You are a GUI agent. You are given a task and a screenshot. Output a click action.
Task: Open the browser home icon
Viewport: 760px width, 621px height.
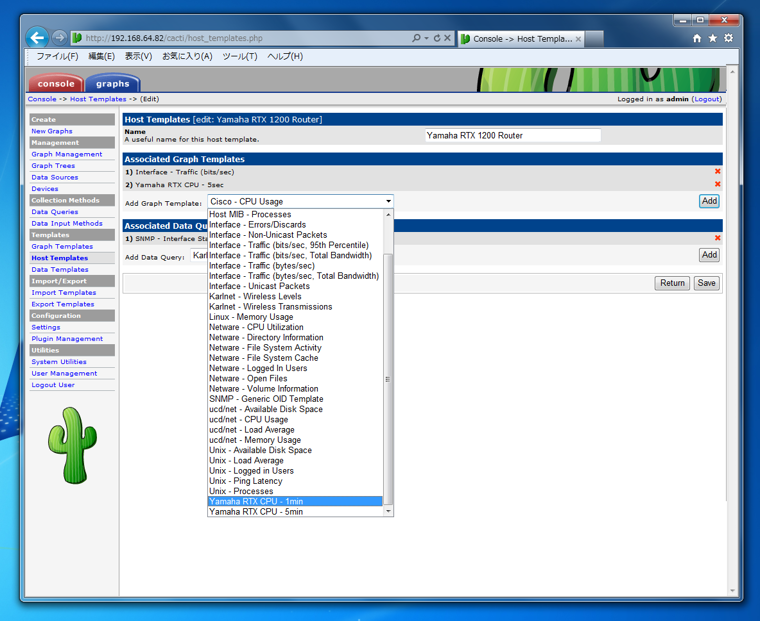697,38
